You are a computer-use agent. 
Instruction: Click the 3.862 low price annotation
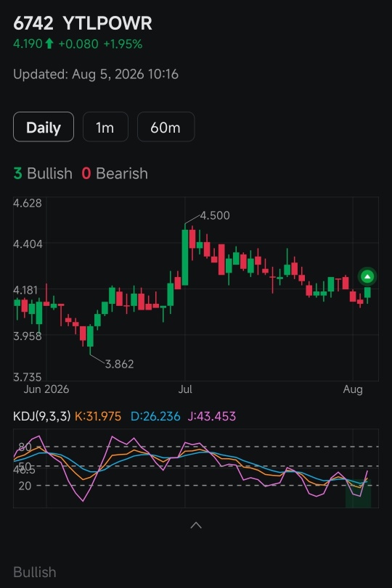point(119,364)
